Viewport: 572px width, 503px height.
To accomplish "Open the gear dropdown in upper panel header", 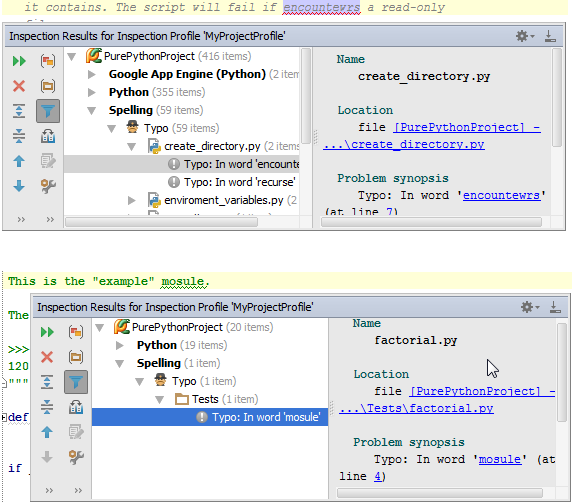I will (x=525, y=36).
